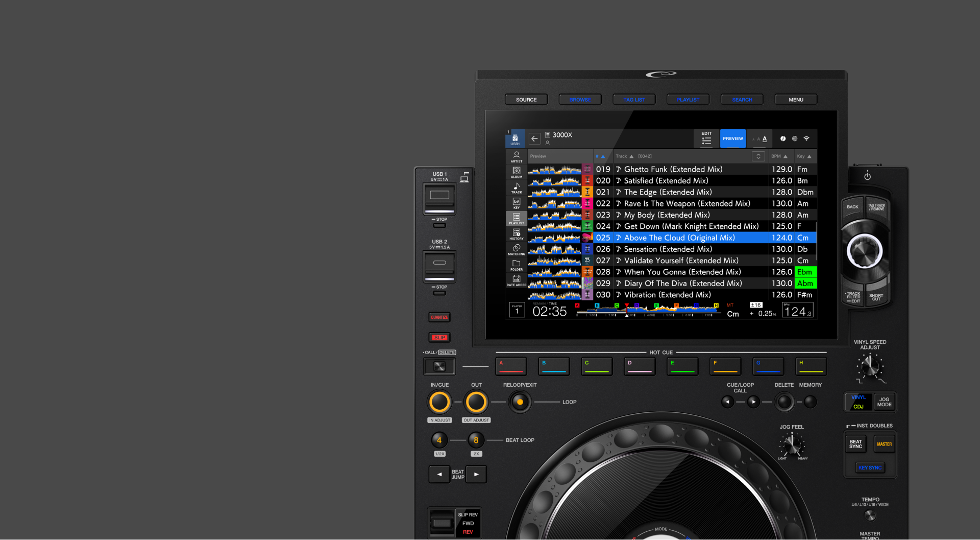Toggle the JOG MODE button
This screenshot has width=980, height=540.
[x=884, y=402]
